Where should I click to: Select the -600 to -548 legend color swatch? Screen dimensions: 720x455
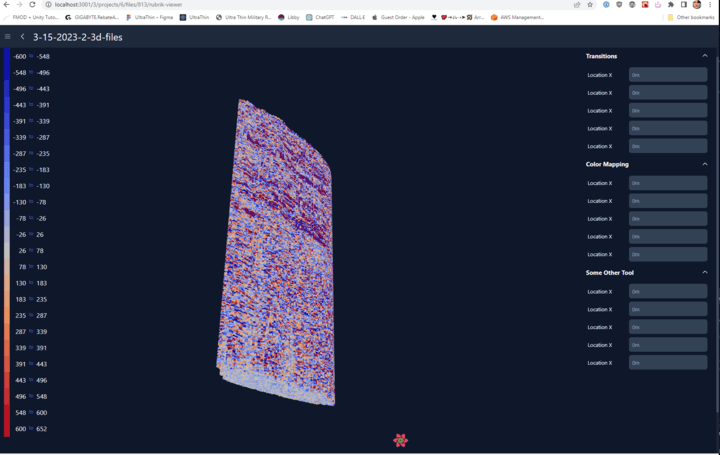coord(6,56)
